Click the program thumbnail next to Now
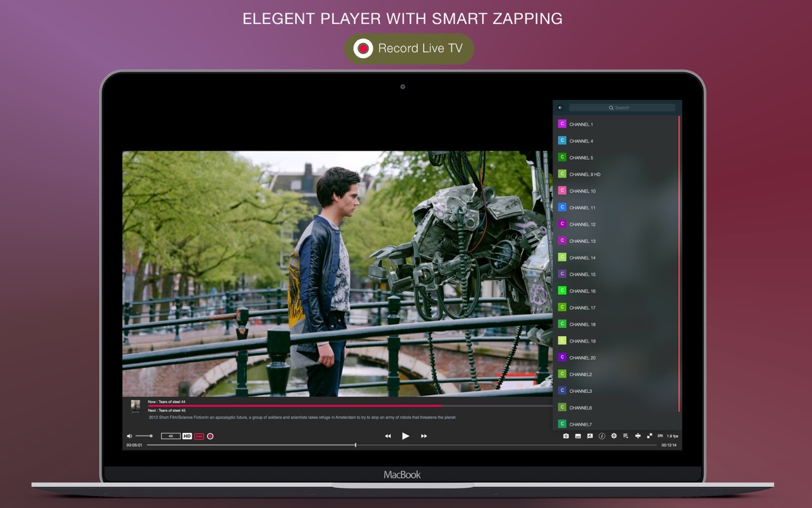The height and width of the screenshot is (508, 812). tap(135, 406)
